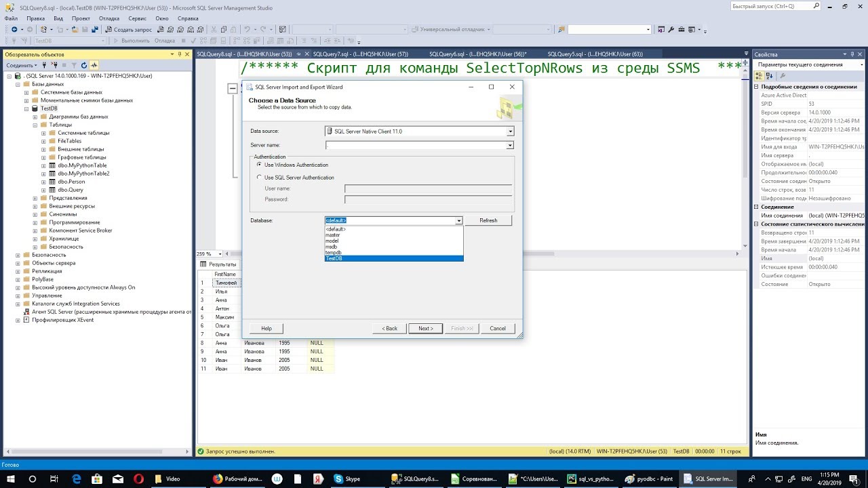Open the Соединить dropdown in Object Explorer

pyautogui.click(x=22, y=65)
